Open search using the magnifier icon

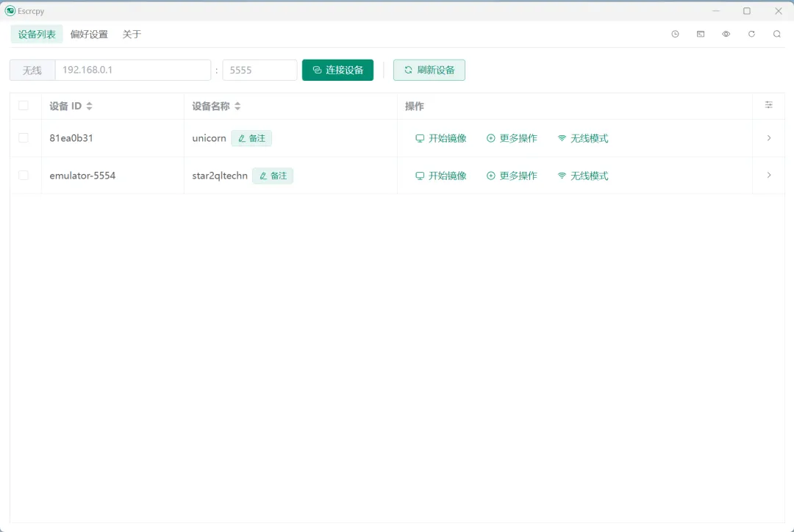point(777,34)
